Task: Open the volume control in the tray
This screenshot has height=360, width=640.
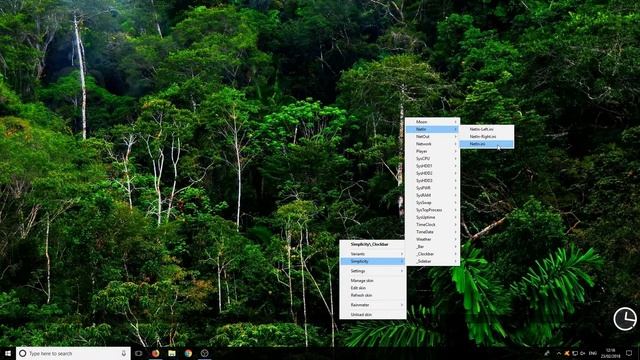Action: pos(583,353)
